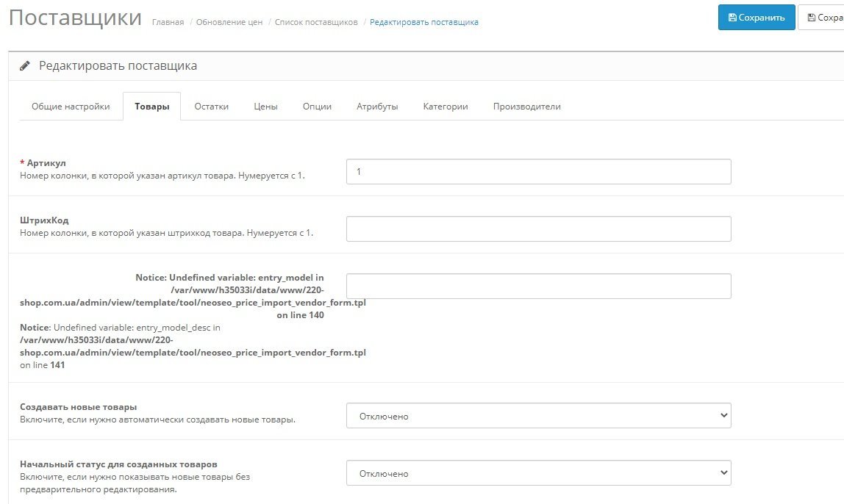This screenshot has height=504, width=844.
Task: Click the Редактировать поставщика panel heading
Action: pyautogui.click(x=118, y=65)
